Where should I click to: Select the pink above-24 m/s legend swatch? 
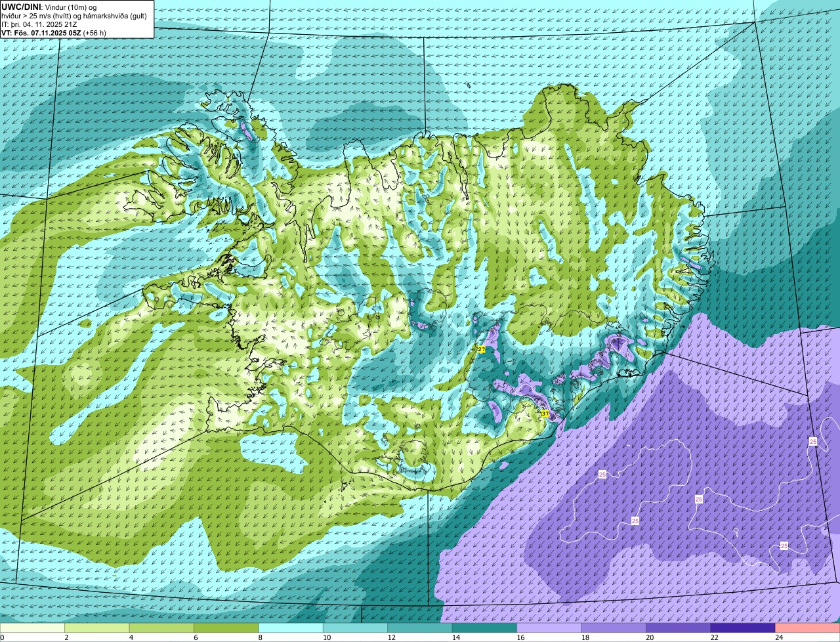(808, 628)
